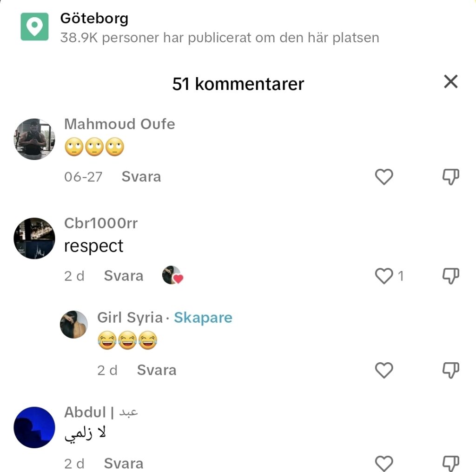The height and width of the screenshot is (472, 476).
Task: Dislike Cbr1000rr's respect comment
Action: [450, 276]
